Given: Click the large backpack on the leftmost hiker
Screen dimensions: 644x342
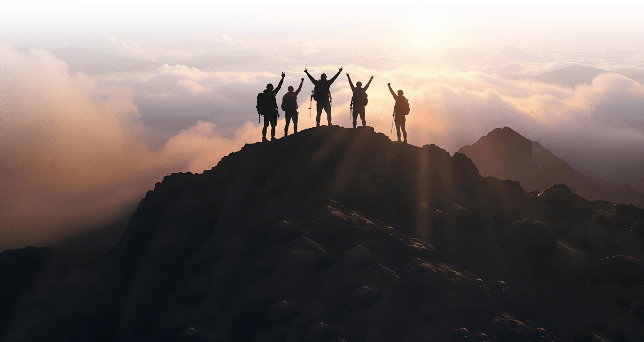Looking at the screenshot, I should point(262,103).
